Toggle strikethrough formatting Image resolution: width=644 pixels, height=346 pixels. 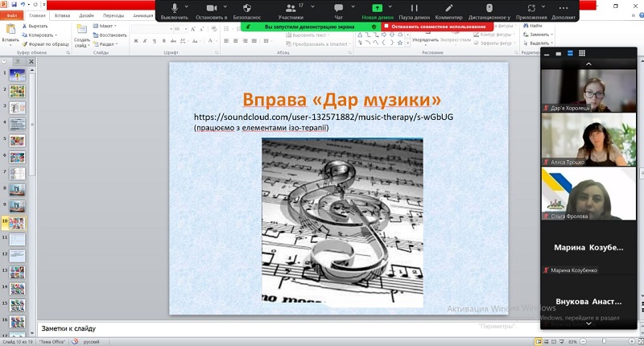click(173, 41)
